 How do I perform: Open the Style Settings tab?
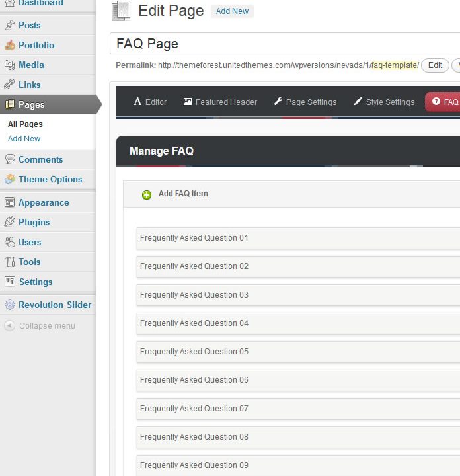pos(384,102)
